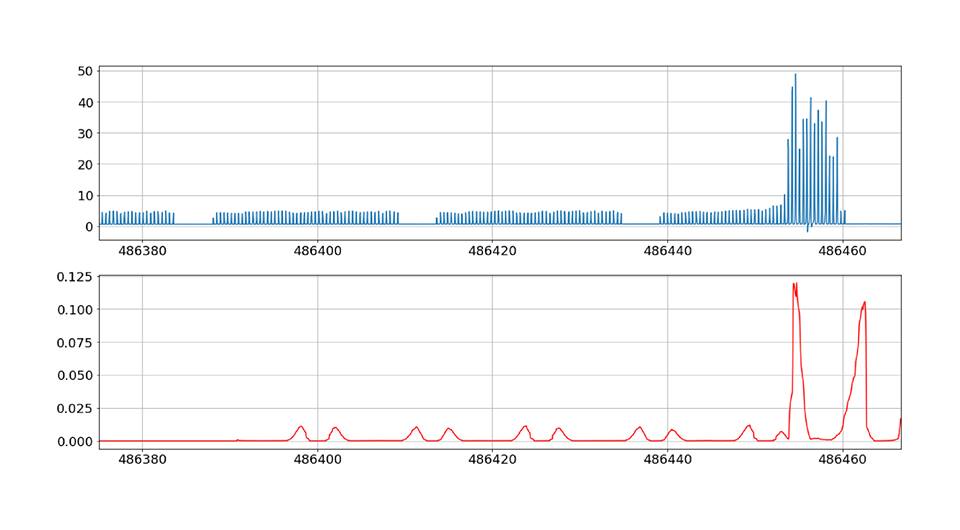Click the "0" y-axis label of blue plot
Image resolution: width=960 pixels, height=530 pixels.
tap(89, 226)
